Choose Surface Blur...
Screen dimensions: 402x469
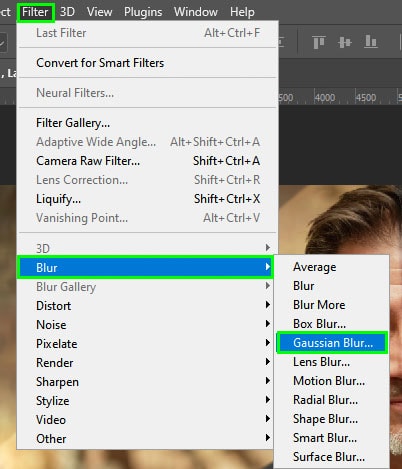click(332, 457)
